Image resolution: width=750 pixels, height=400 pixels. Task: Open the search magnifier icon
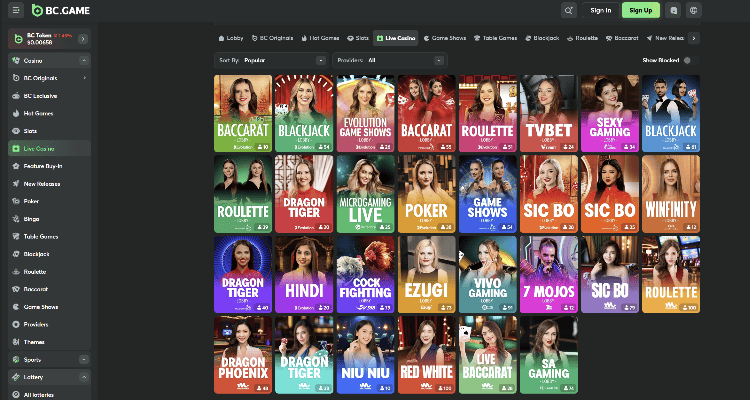(x=569, y=10)
